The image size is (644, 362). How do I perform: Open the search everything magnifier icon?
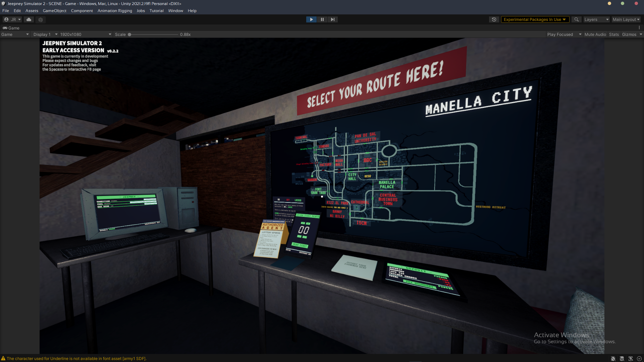[577, 19]
